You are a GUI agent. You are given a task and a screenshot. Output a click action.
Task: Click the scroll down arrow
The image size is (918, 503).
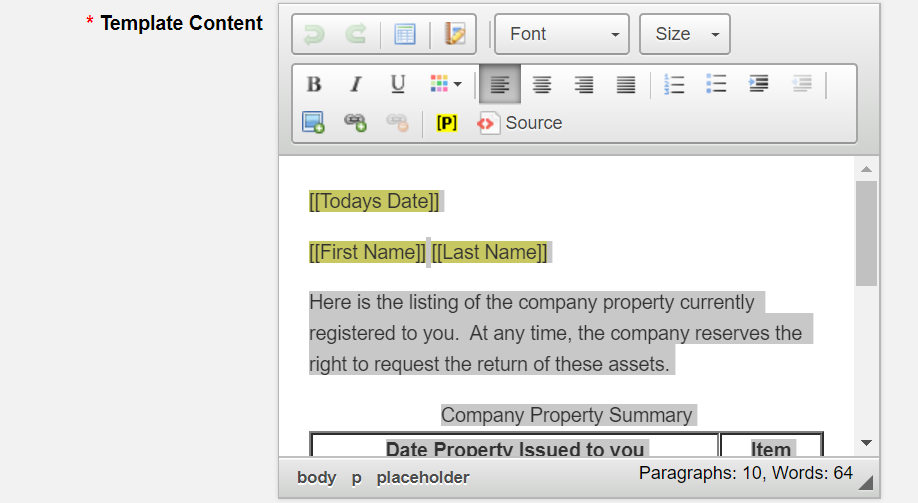pos(866,443)
